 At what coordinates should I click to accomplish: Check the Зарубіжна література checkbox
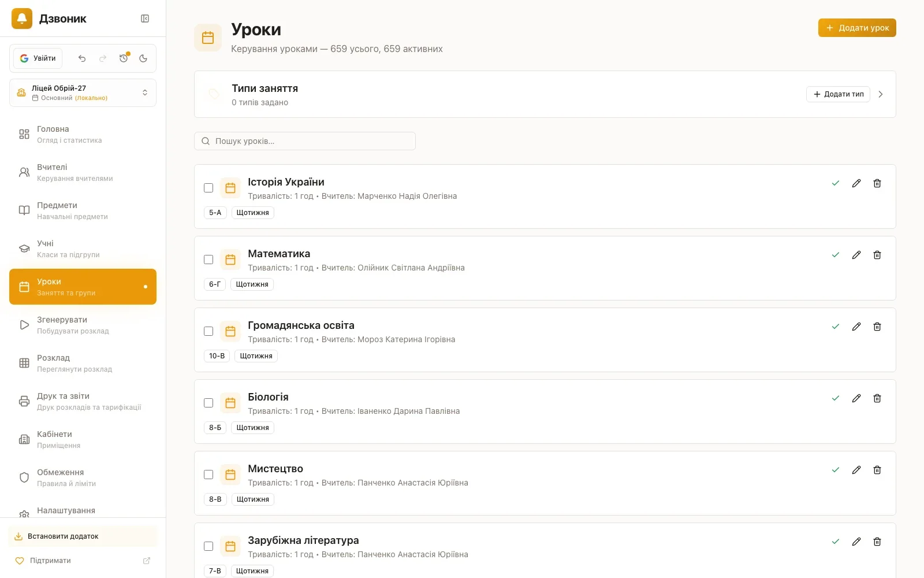pos(208,546)
